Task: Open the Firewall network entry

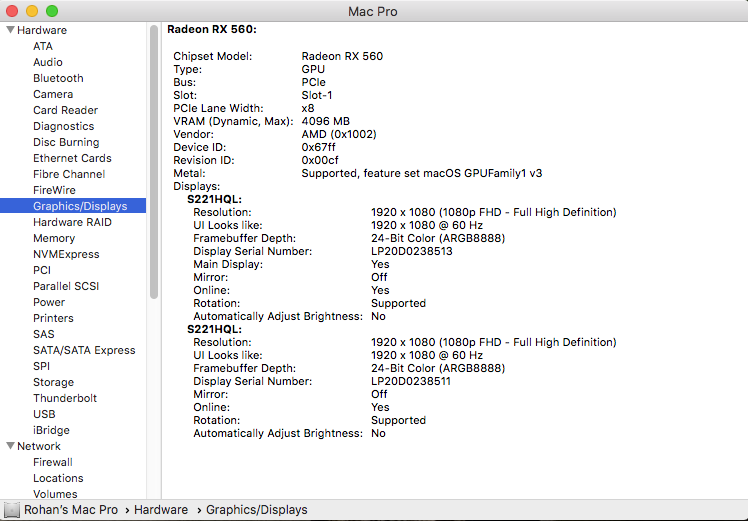Action: click(x=53, y=462)
